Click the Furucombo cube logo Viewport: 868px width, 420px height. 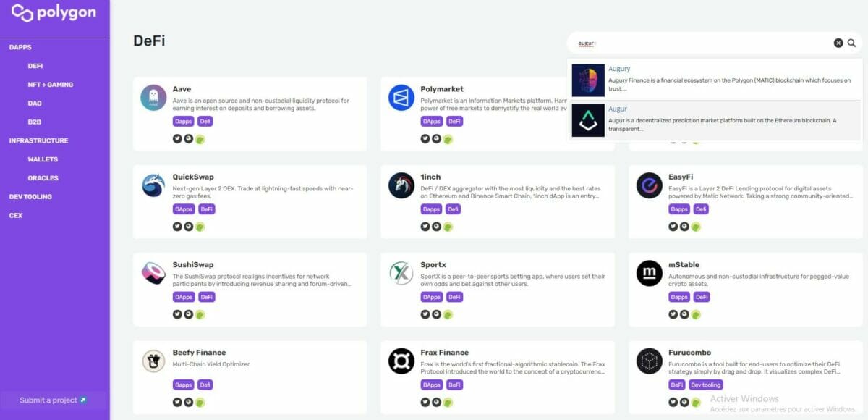coord(649,361)
